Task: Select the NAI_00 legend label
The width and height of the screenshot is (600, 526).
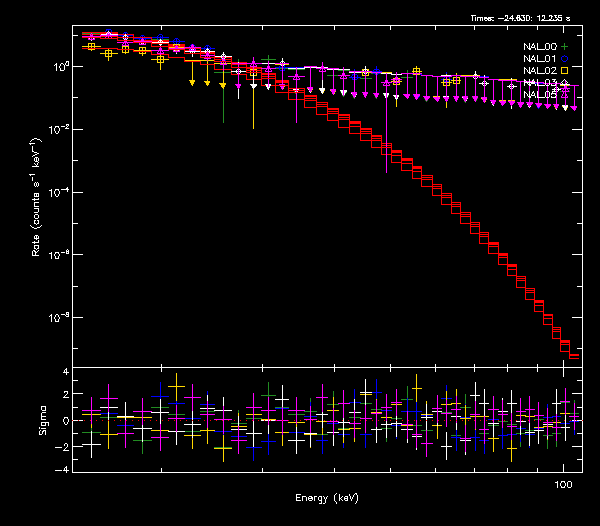Action: pyautogui.click(x=539, y=47)
